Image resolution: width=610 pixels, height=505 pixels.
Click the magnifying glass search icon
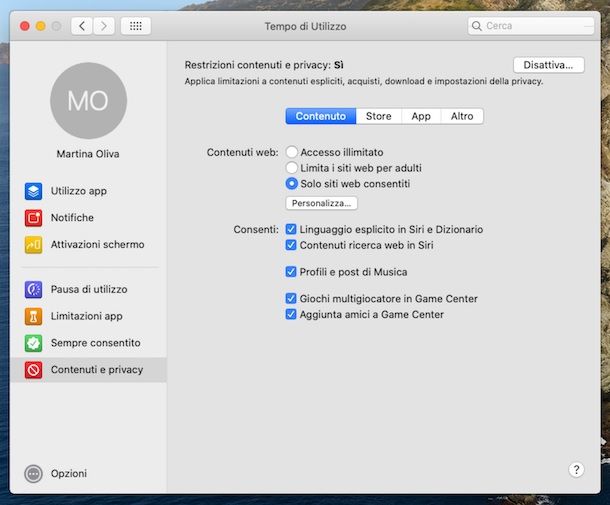[477, 26]
